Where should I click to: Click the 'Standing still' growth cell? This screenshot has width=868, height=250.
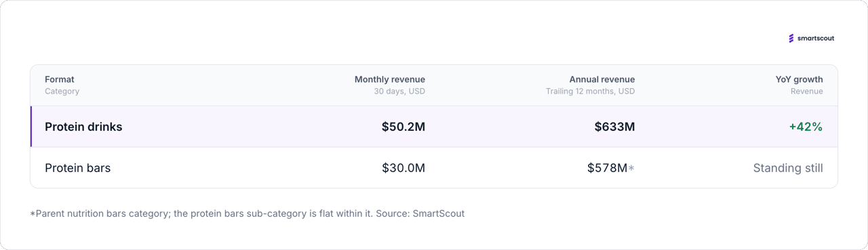click(788, 168)
